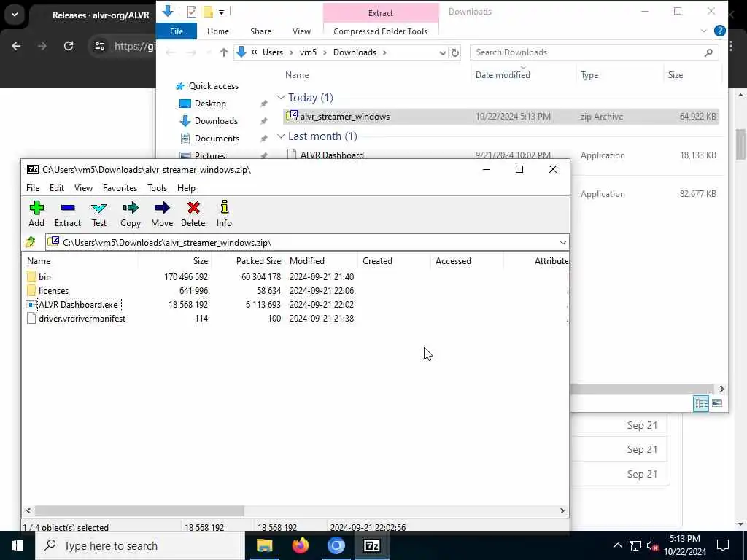Select alvr_streamer_windows zip in Explorer
Screen dimensions: 747x560
pyautogui.click(x=500, y=117)
